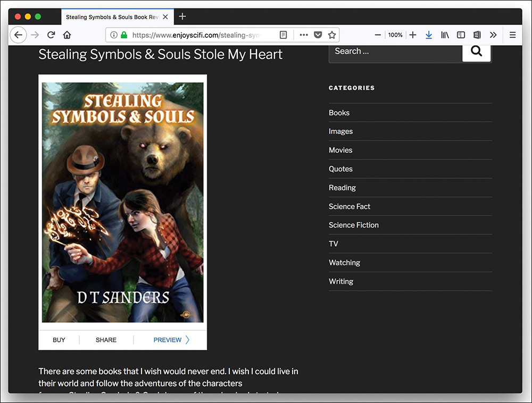The width and height of the screenshot is (532, 403).
Task: Click the magnifying glass to search
Action: [x=475, y=51]
